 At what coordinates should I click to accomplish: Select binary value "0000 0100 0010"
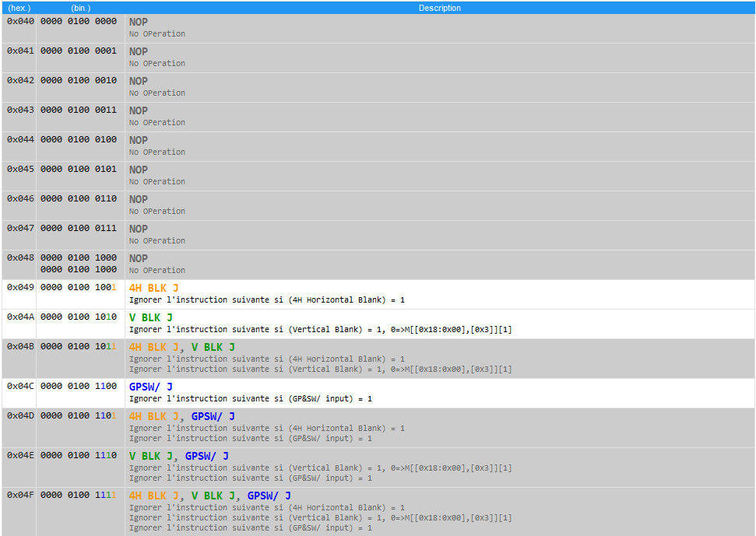(79, 80)
